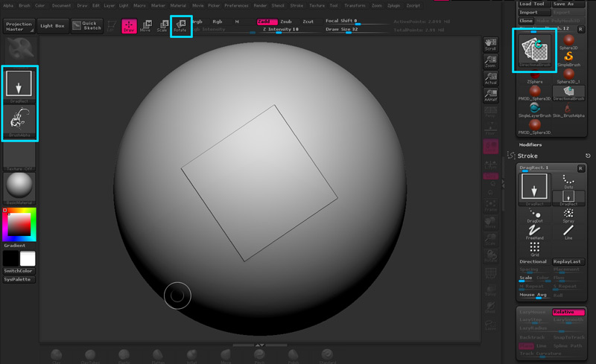Select the Move transform icon

click(x=145, y=26)
